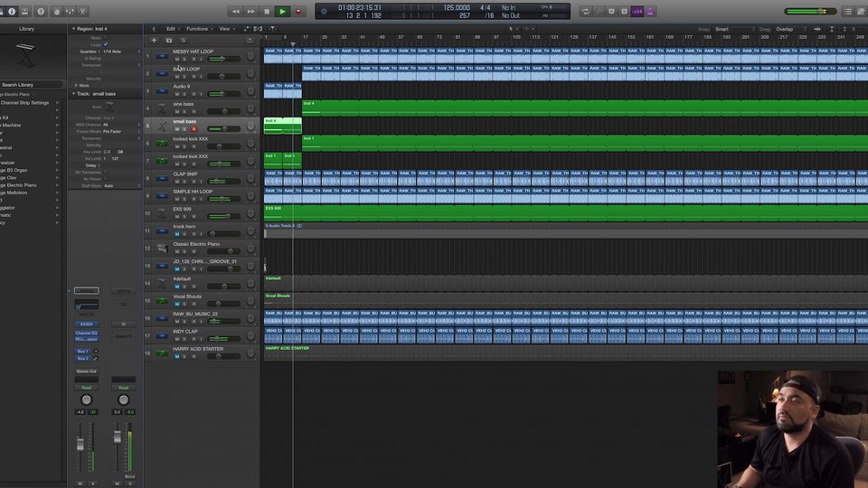Click the Fast Forward transport button
This screenshot has width=868, height=488.
pyautogui.click(x=251, y=11)
